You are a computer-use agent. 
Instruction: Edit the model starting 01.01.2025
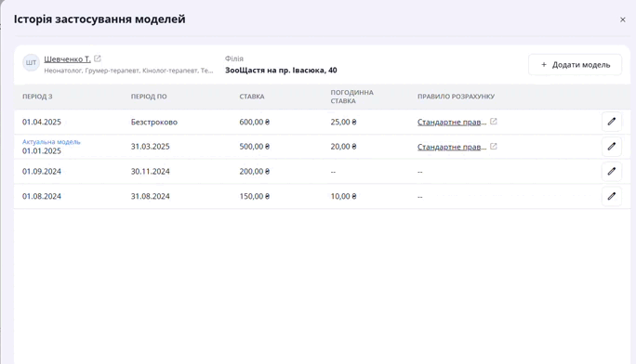(611, 146)
